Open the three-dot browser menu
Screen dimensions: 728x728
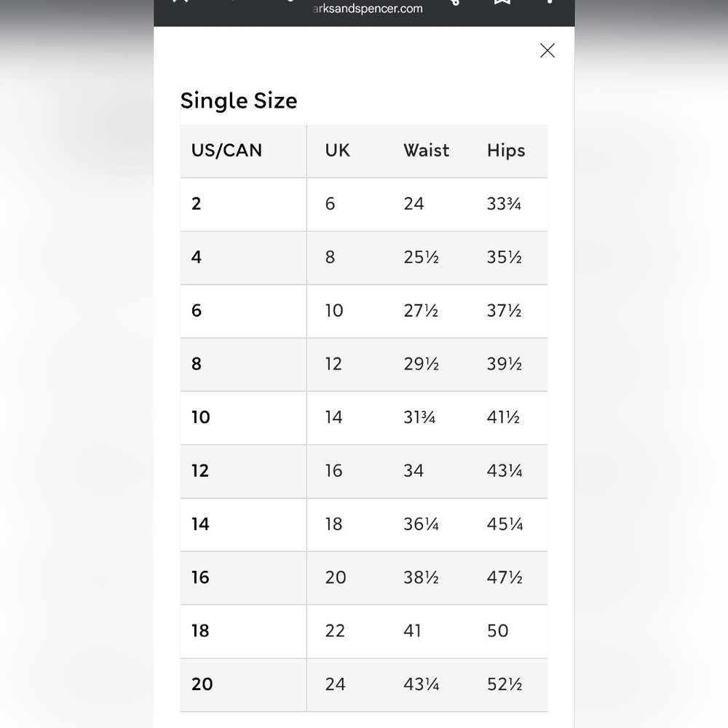(550, 2)
